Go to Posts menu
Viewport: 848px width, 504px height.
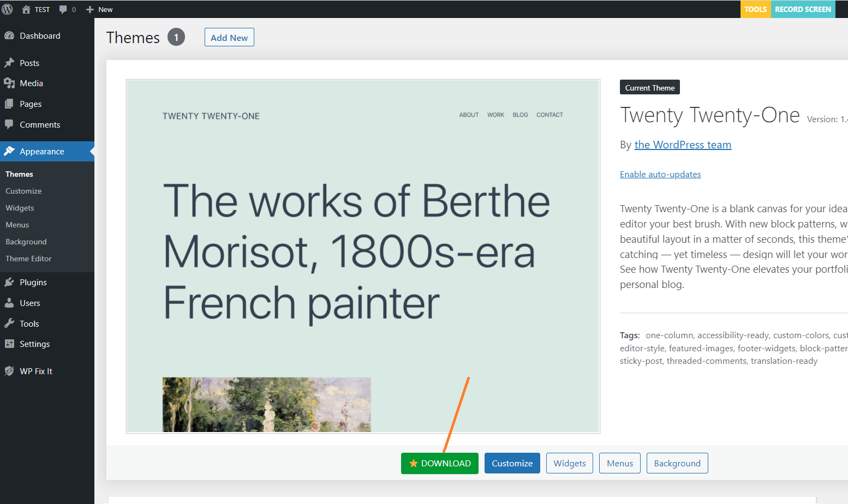[47, 63]
